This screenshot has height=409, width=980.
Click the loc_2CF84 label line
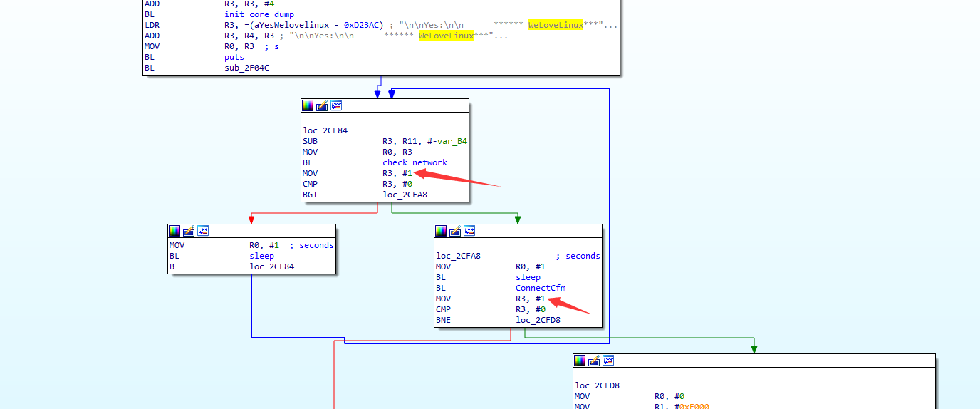325,130
